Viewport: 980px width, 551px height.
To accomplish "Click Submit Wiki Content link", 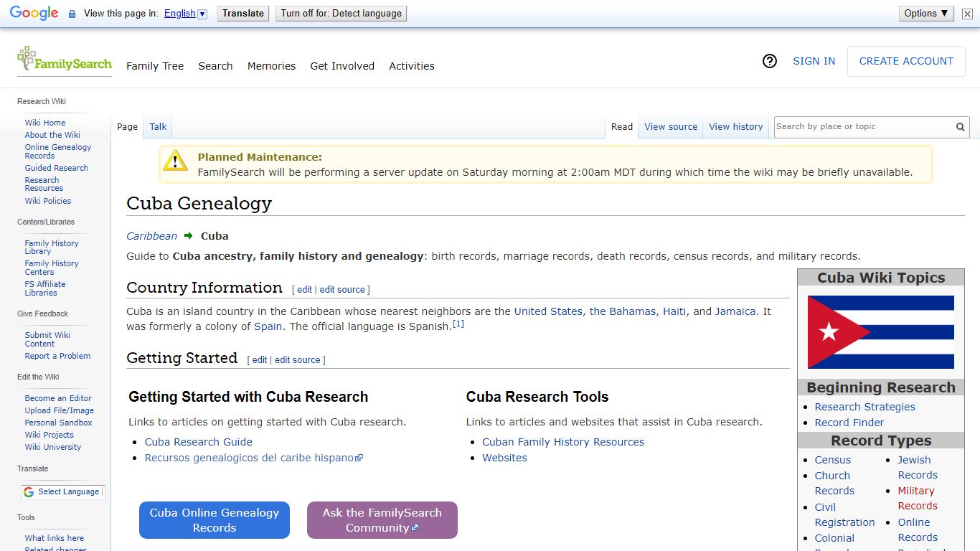I will (x=47, y=339).
